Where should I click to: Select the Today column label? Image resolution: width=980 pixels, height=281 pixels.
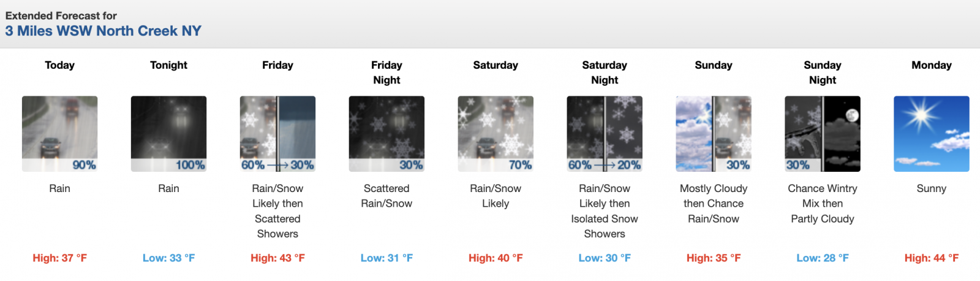(x=59, y=65)
